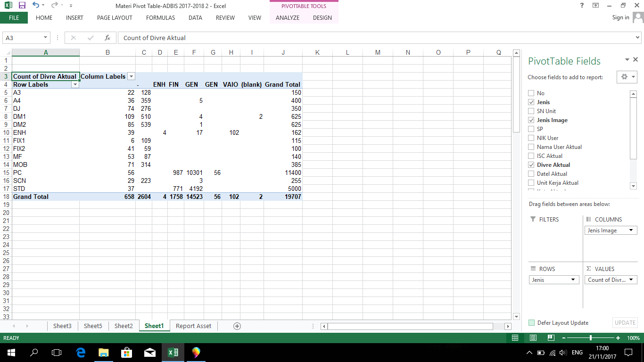Switch to the DESIGN ribbon tab
The height and width of the screenshot is (362, 644).
coord(322,17)
